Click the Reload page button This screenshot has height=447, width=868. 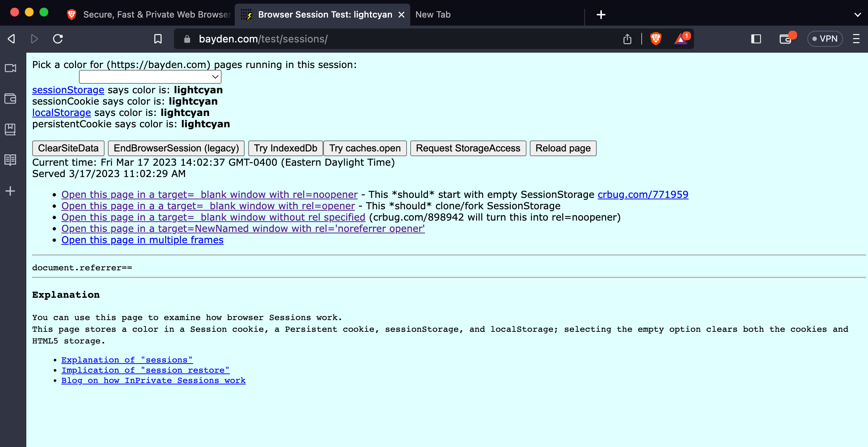(563, 148)
